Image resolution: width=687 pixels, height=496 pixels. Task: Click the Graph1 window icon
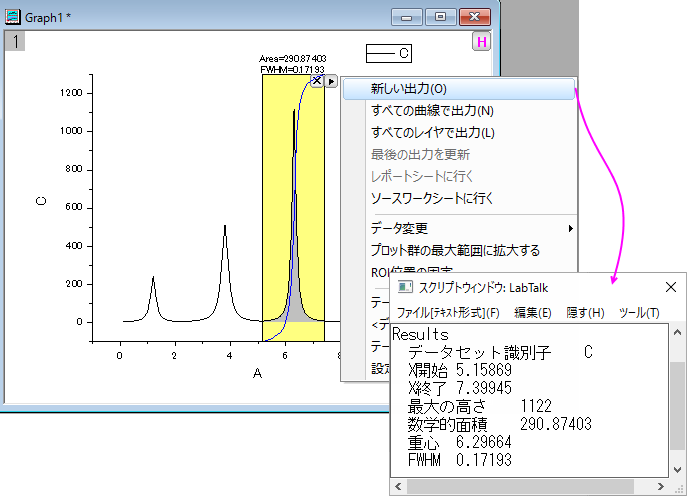coord(13,17)
